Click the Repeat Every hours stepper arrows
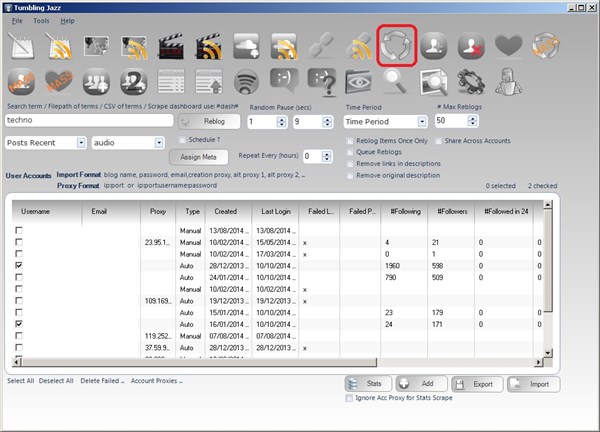This screenshot has width=600, height=432. [326, 156]
